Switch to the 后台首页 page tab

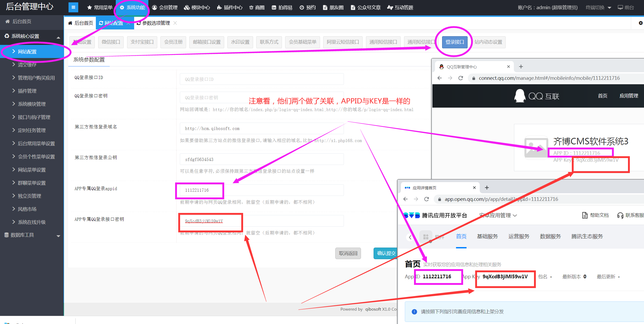coord(81,23)
